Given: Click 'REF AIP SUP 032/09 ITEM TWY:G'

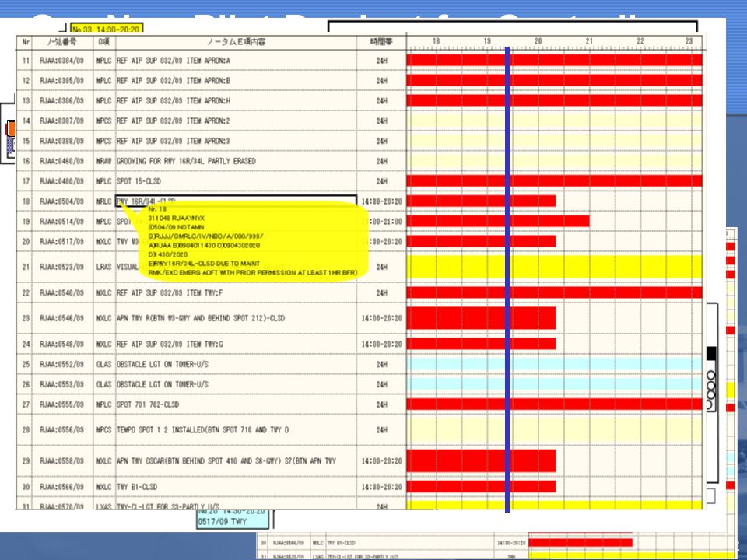Looking at the screenshot, I should pos(170,344).
